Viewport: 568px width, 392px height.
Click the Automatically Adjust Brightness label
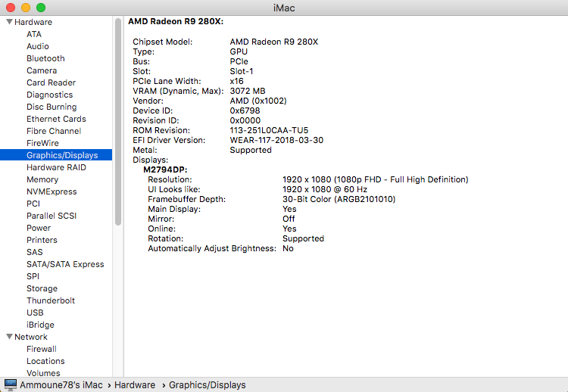coord(212,248)
